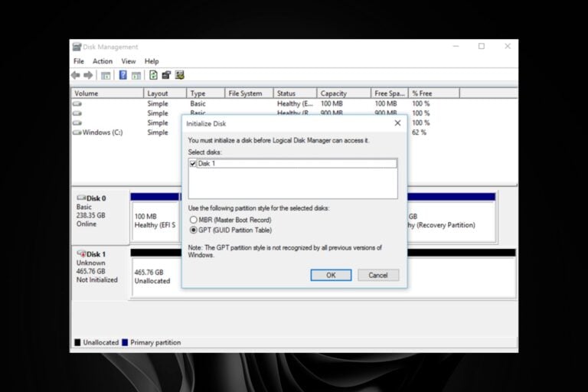588x392 pixels.
Task: Select the Windows (C:) volume drive icon
Action: click(77, 132)
